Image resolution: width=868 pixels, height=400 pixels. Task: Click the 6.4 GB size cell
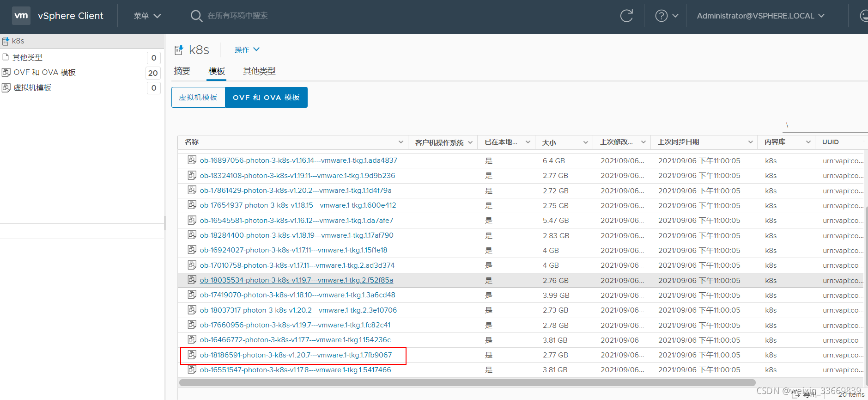pyautogui.click(x=554, y=160)
